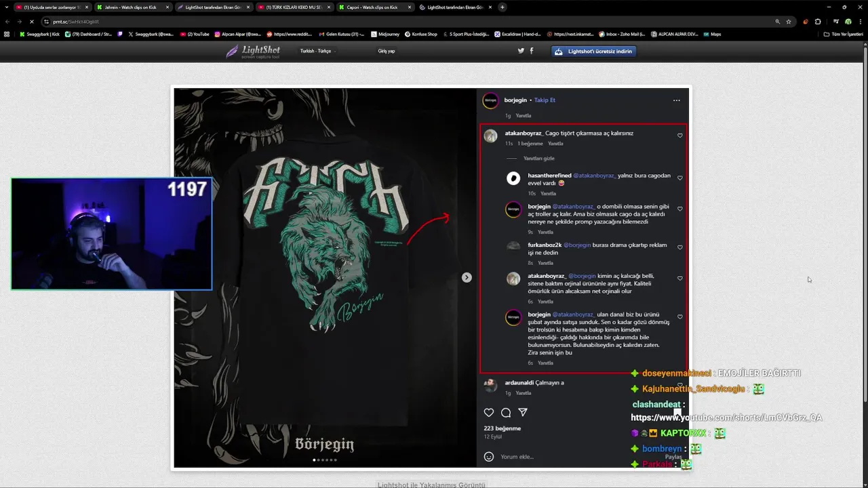The image size is (868, 488).
Task: Advance the carousel with the next arrow
Action: click(x=467, y=277)
